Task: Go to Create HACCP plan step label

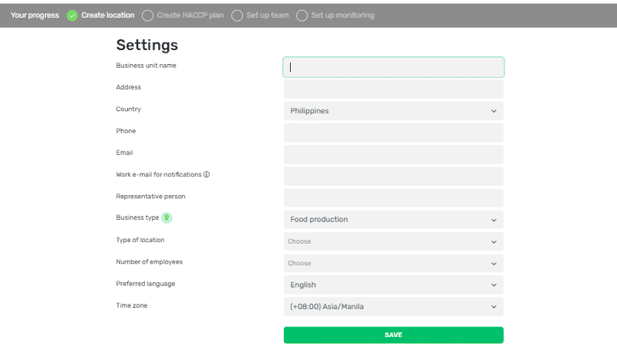Action: click(x=190, y=15)
